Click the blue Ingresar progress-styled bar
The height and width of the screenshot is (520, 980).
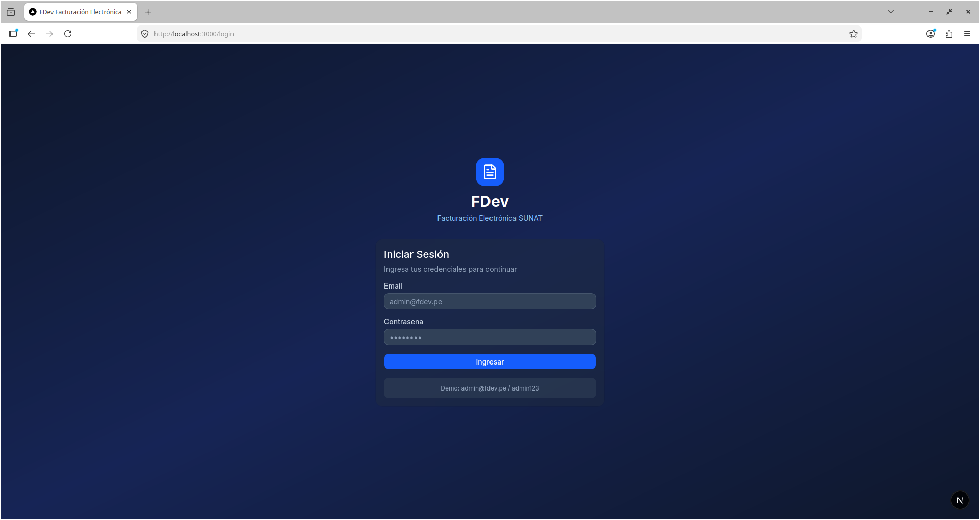point(489,361)
